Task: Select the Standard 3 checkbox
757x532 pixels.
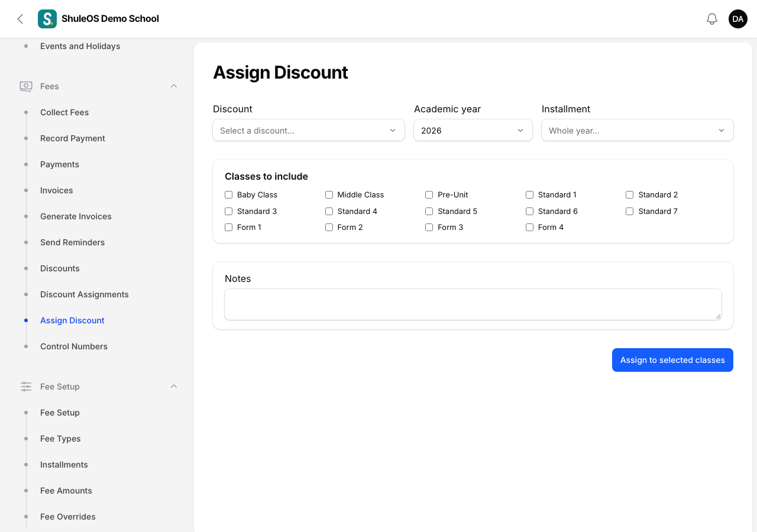Action: coord(229,211)
